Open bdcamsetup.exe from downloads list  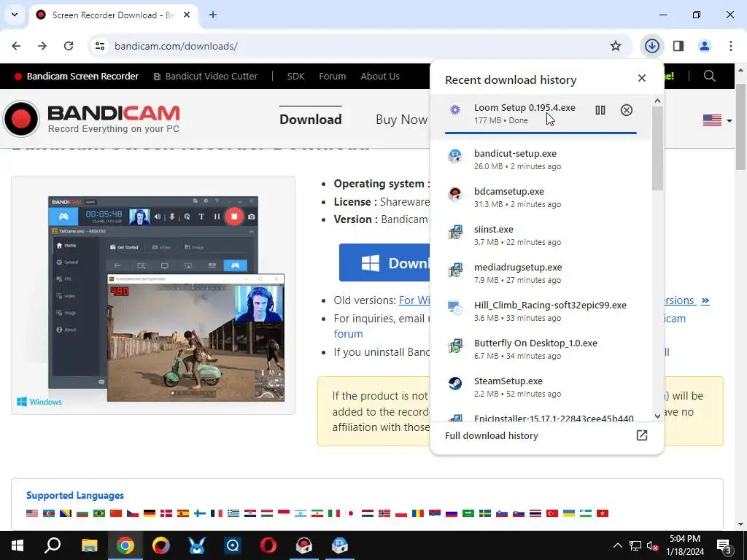pyautogui.click(x=541, y=198)
